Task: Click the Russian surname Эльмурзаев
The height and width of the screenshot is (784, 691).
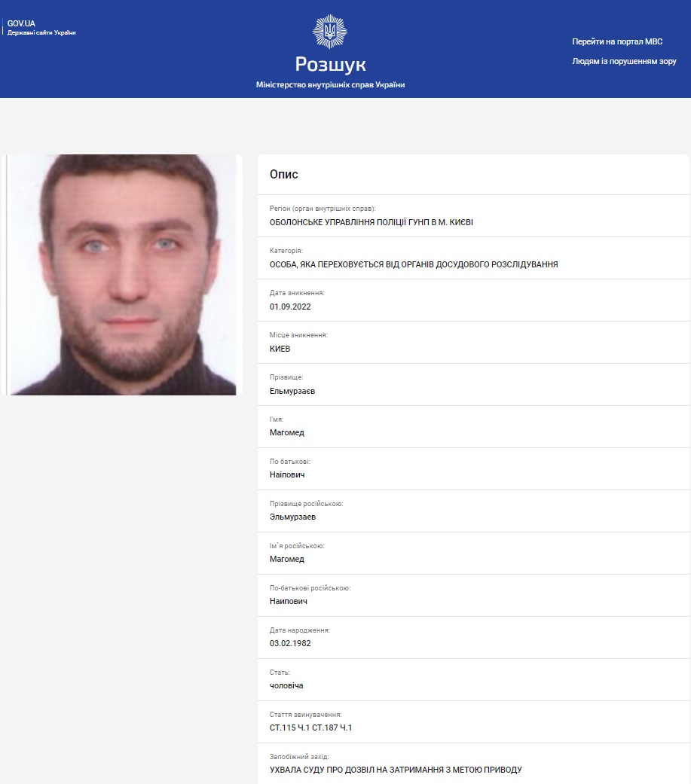Action: 292,517
